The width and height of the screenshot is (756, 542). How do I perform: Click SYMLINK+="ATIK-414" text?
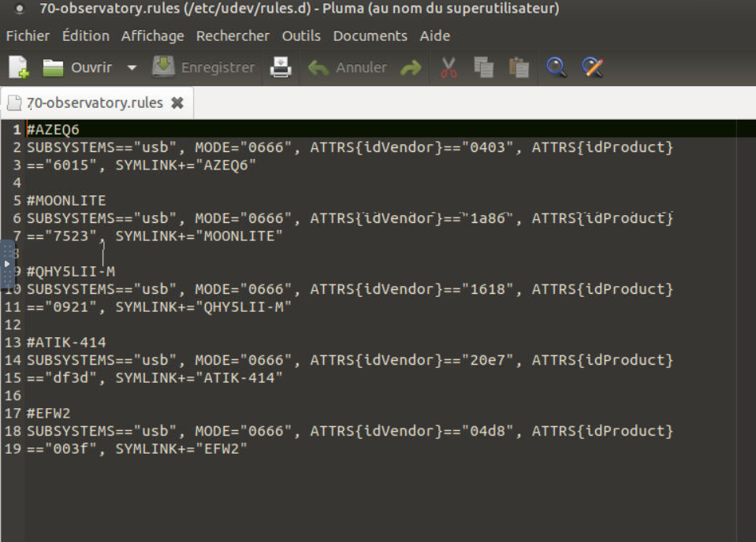[199, 377]
